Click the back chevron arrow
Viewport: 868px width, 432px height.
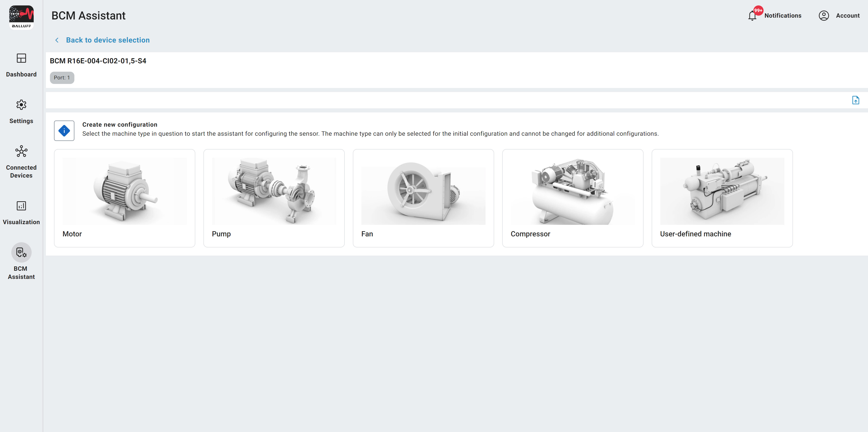click(x=57, y=40)
